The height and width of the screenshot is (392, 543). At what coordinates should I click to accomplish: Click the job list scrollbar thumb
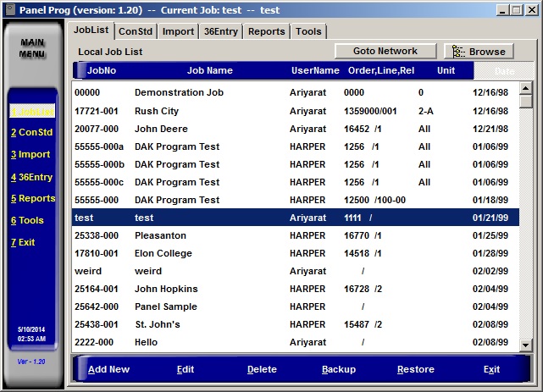coord(525,101)
